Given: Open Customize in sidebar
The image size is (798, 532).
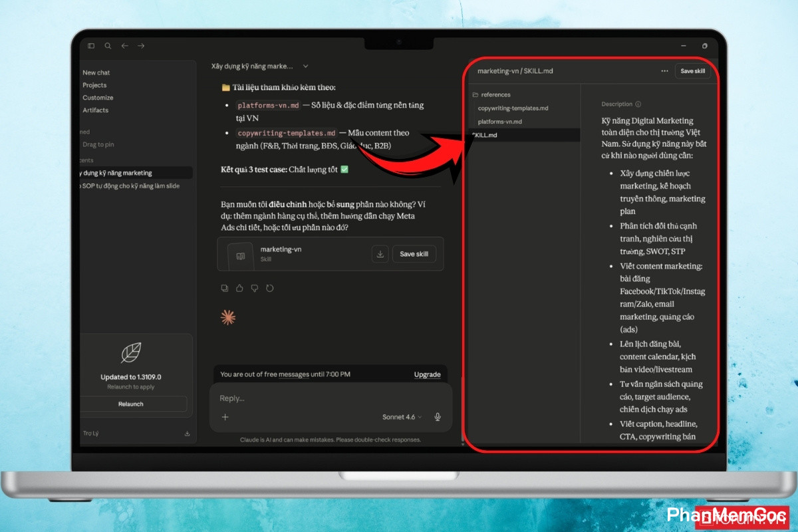Looking at the screenshot, I should click(98, 98).
